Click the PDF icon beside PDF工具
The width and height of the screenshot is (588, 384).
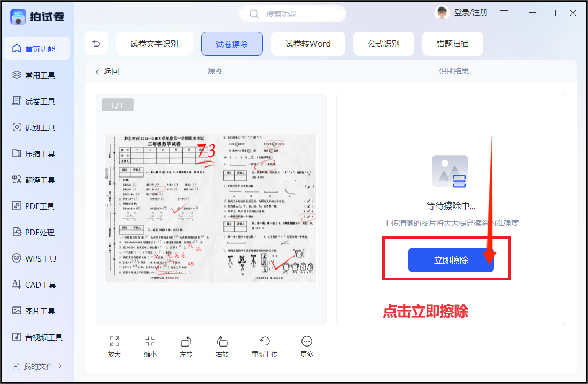[17, 206]
